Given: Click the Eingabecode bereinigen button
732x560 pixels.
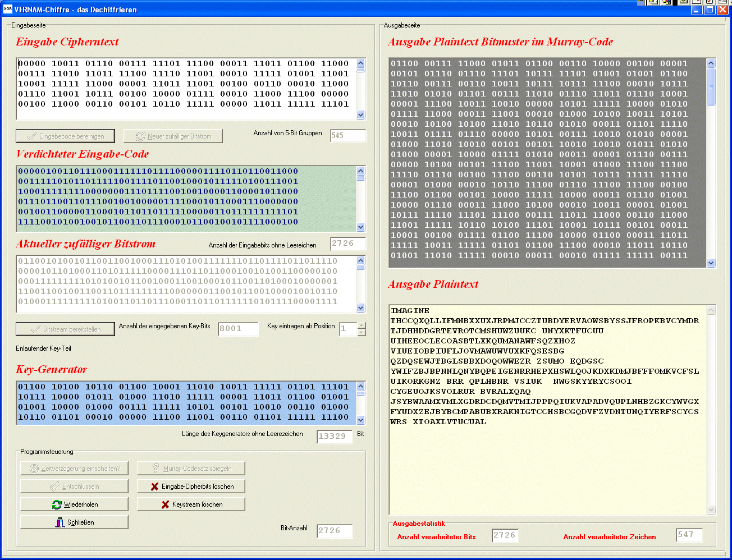Looking at the screenshot, I should click(x=66, y=136).
